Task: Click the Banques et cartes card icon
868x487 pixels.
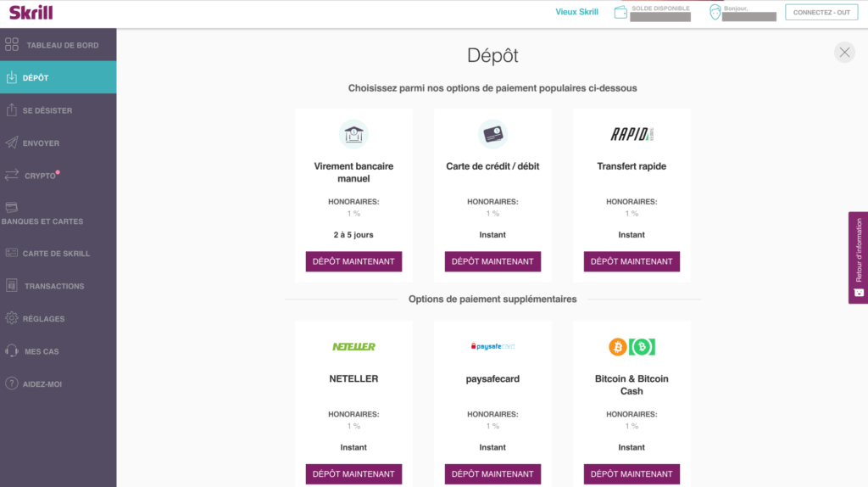Action: (x=12, y=207)
